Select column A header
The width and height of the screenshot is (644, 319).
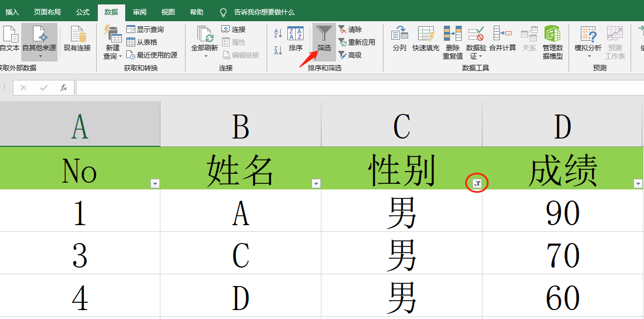80,124
